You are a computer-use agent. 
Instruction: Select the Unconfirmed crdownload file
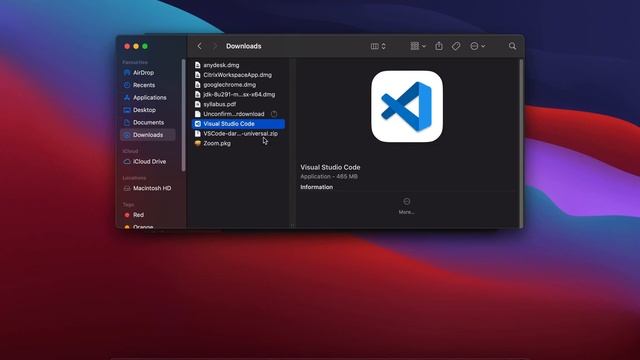point(238,114)
